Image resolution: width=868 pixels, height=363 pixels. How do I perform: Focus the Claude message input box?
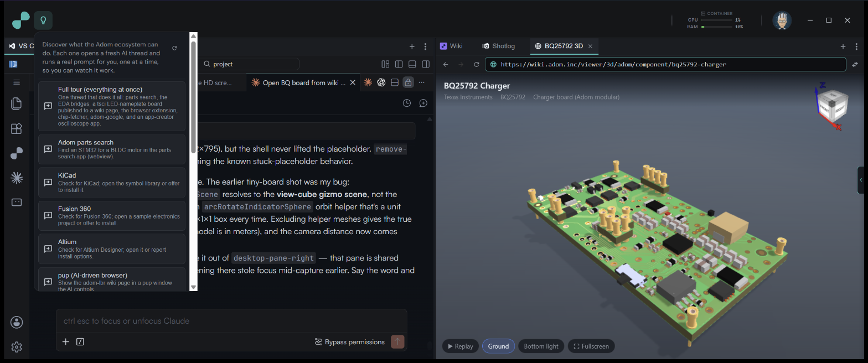click(231, 321)
